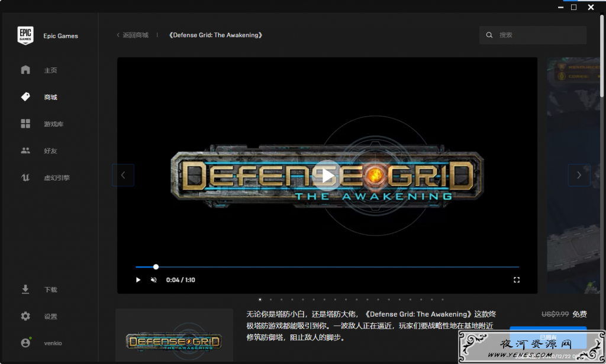Viewport: 606px width, 364px height.
Task: Click the video progress bar handle
Action: pos(156,266)
